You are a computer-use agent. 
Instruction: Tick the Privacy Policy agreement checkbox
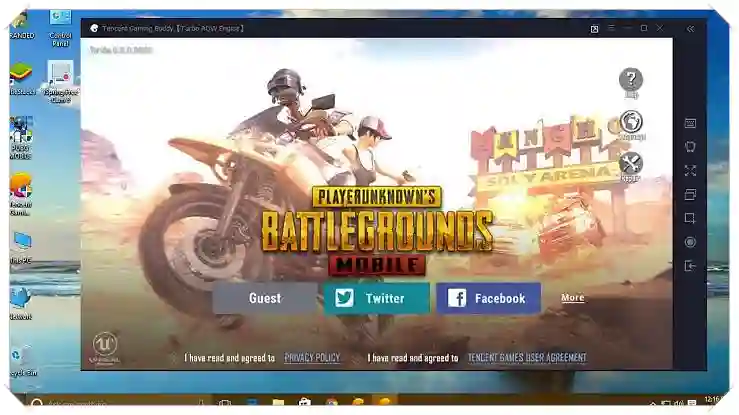coord(174,358)
